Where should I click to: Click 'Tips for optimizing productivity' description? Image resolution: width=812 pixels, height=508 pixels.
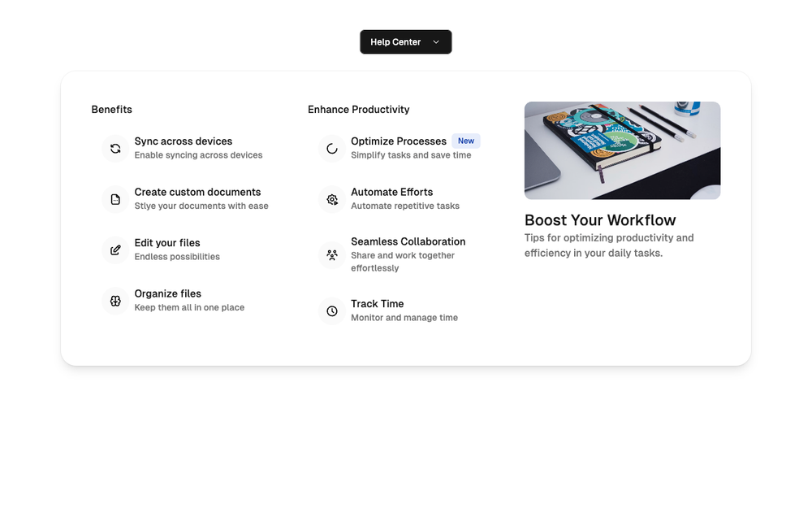[609, 245]
